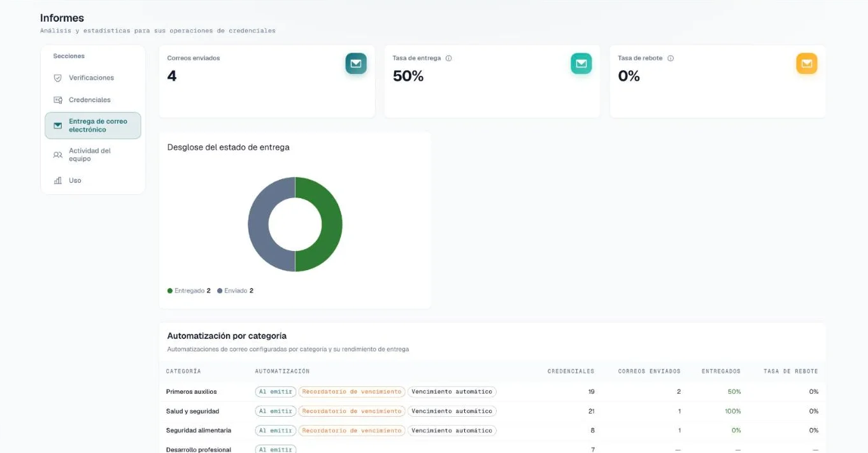Click the yellow mail icon in Tasa de rebote card
Screen dimensions: 868x453
pyautogui.click(x=806, y=64)
